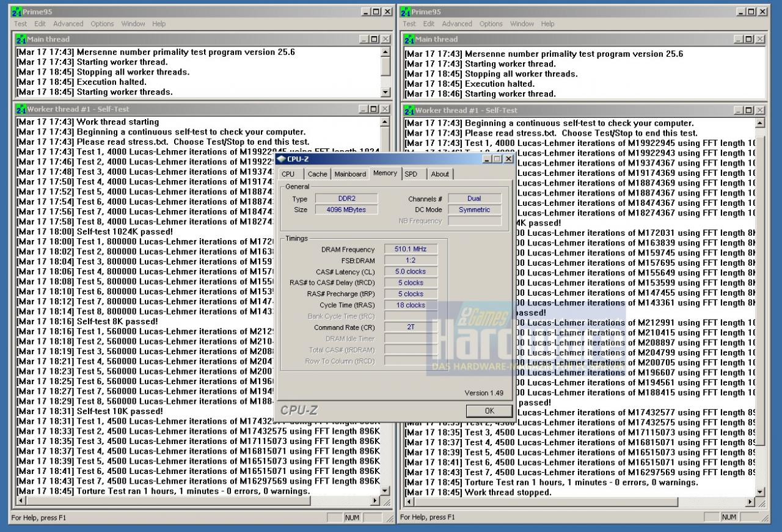Click the CPU-Z title bar icon

click(x=281, y=159)
